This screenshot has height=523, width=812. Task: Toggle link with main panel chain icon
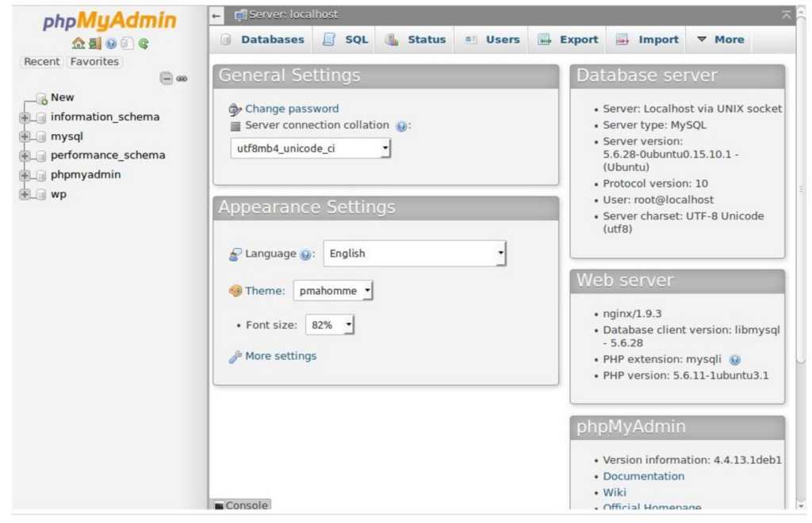(182, 78)
